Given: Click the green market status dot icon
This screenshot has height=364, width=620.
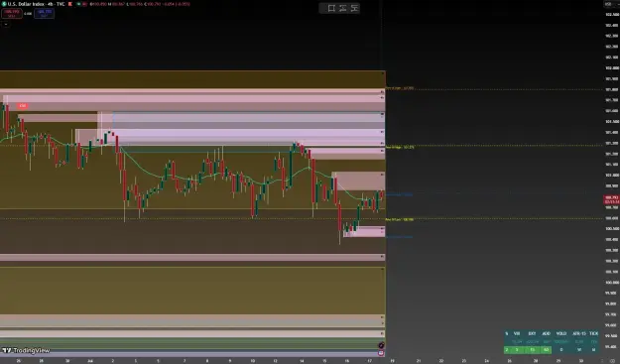Looking at the screenshot, I should tap(78, 4).
